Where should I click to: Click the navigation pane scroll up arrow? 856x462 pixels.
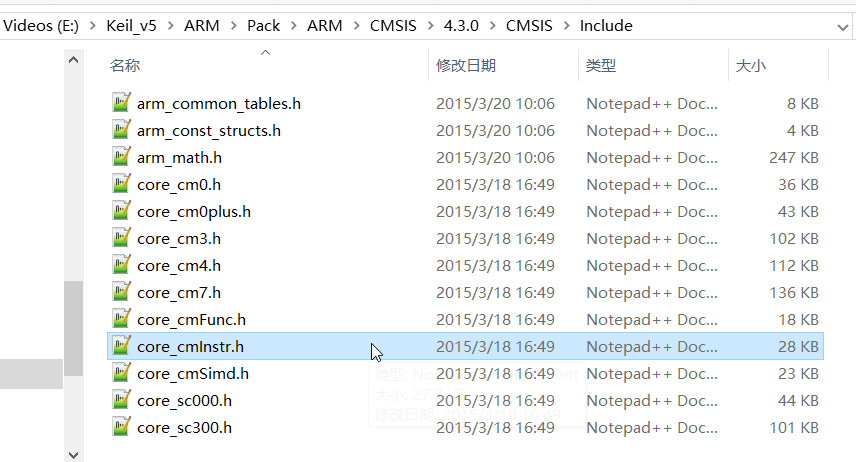73,60
